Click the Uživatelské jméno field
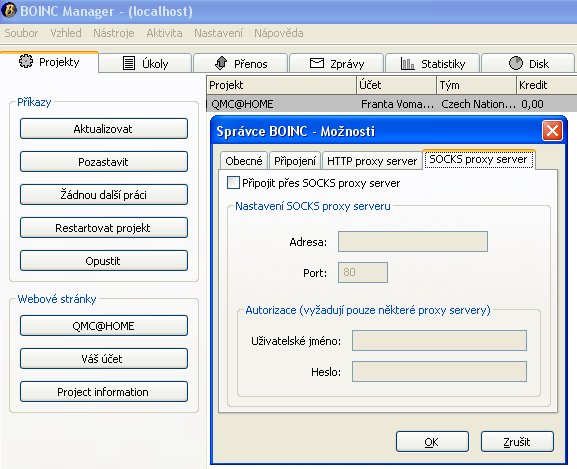Viewport: 577px width, 469px height. [x=439, y=341]
